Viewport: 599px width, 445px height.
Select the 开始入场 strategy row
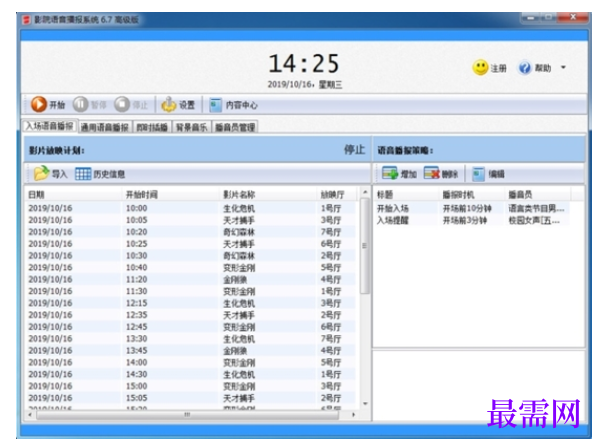click(x=472, y=209)
